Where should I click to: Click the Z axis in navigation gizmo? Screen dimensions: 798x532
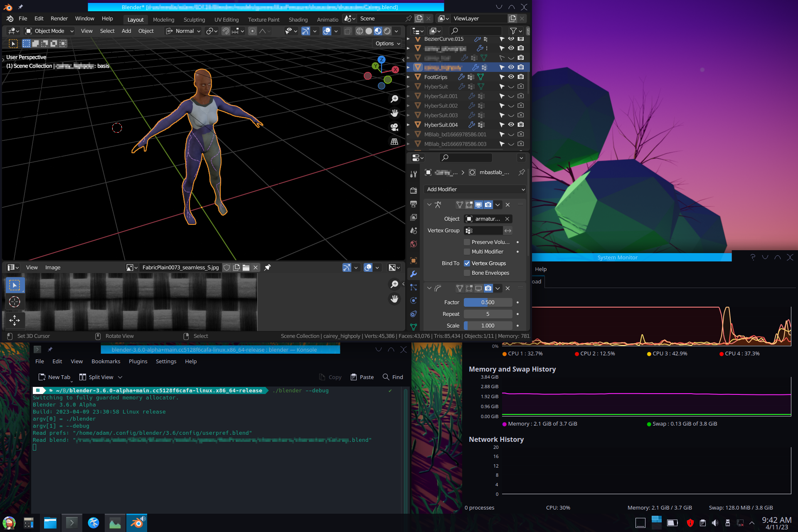(382, 60)
